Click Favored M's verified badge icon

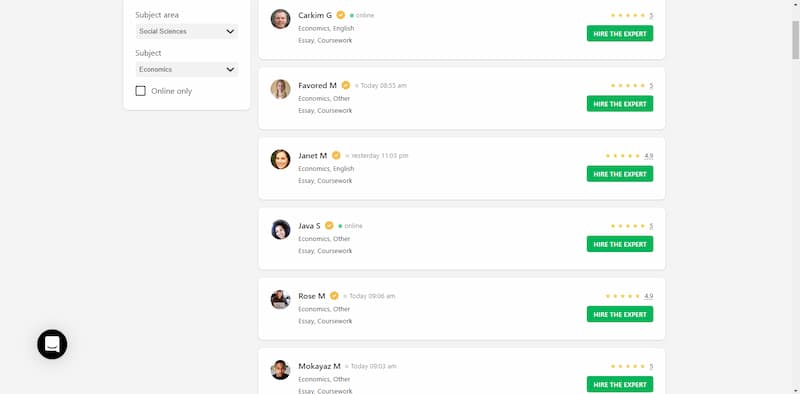click(x=346, y=85)
